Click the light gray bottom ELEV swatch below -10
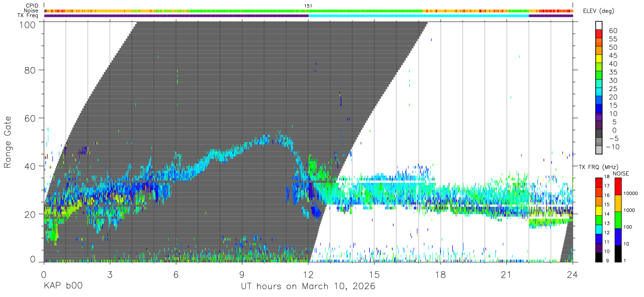The width and height of the screenshot is (644, 297). tap(599, 151)
